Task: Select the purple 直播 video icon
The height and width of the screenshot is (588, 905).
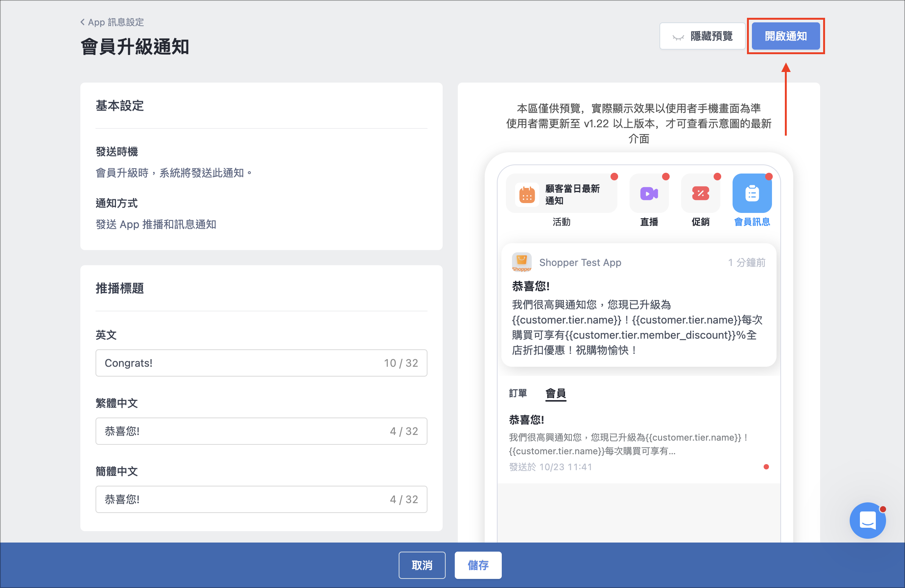Action: coord(649,194)
